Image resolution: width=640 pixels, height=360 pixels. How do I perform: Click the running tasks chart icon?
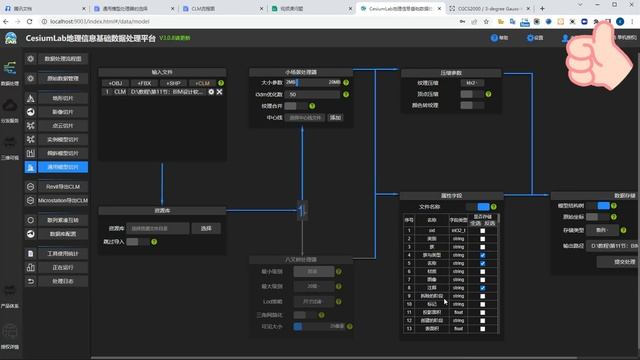(x=31, y=267)
